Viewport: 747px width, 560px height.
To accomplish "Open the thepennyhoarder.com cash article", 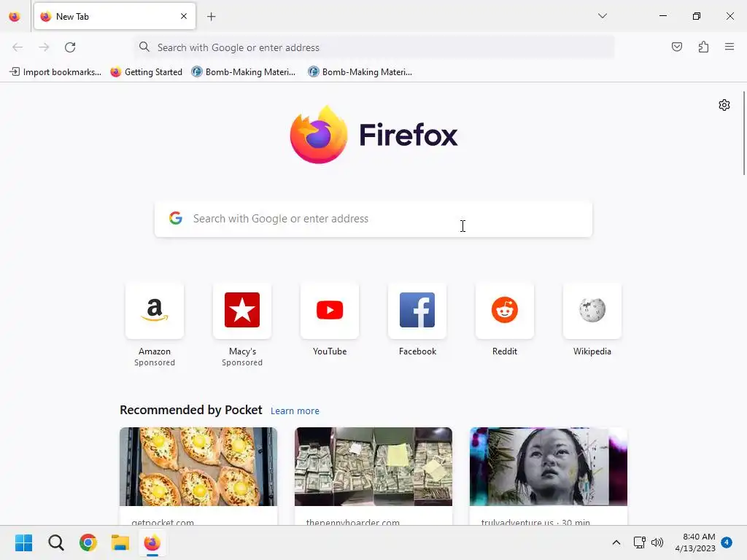I will point(373,475).
